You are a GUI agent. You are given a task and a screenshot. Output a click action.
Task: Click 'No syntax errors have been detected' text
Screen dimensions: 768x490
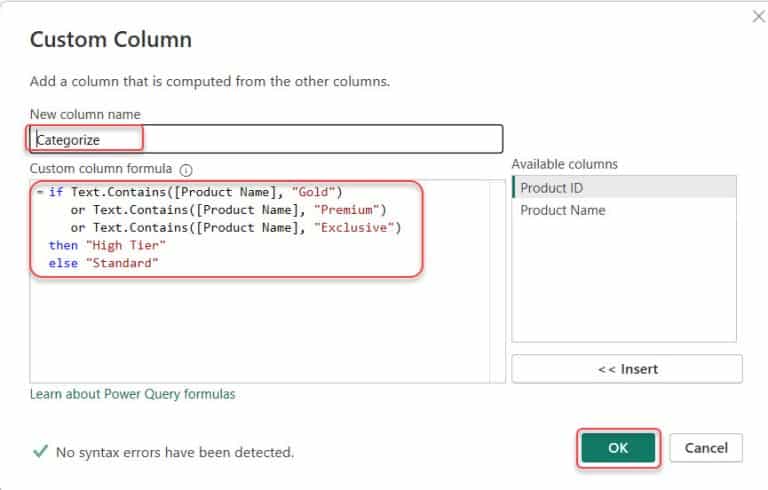pos(175,452)
